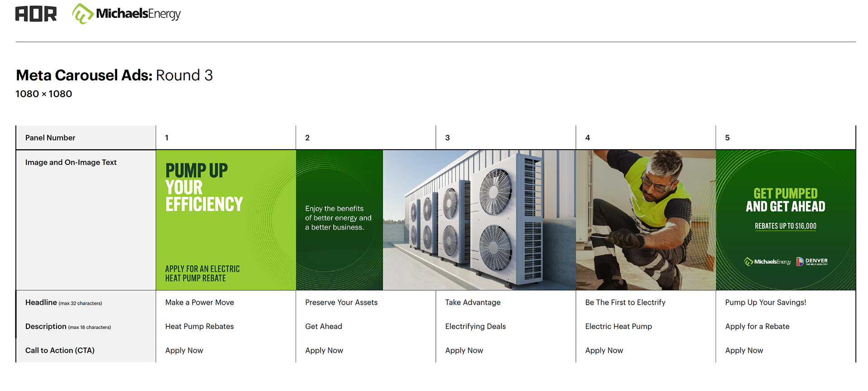Click the 'Heat Pump Rebates' description

click(200, 326)
